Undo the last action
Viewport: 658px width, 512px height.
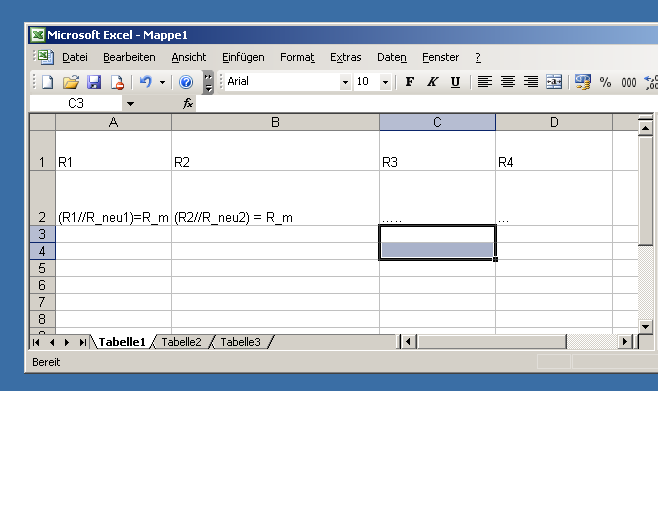146,82
